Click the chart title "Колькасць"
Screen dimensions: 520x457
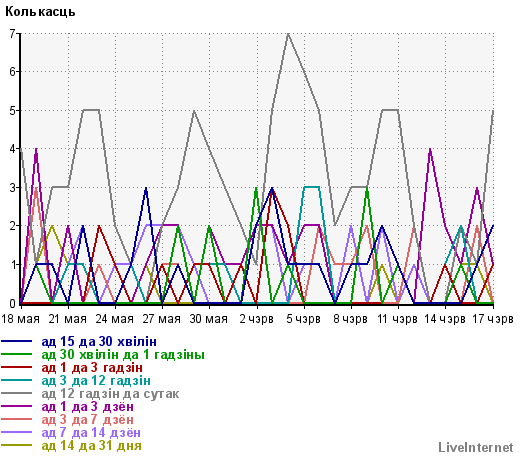pos(40,12)
